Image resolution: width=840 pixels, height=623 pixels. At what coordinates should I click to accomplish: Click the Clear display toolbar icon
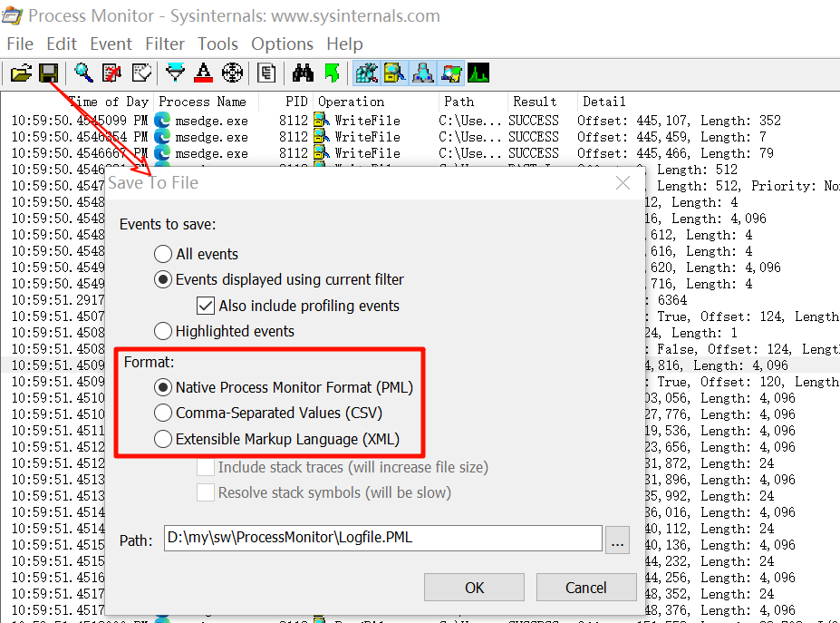tap(141, 73)
